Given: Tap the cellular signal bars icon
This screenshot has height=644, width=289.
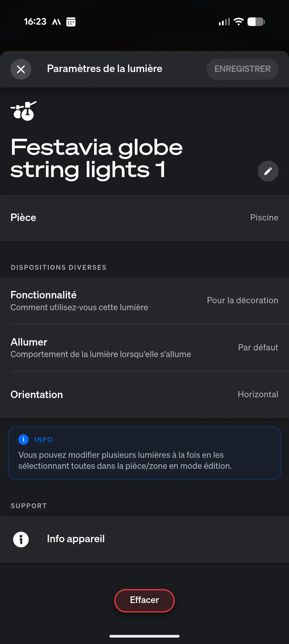Looking at the screenshot, I should 224,22.
